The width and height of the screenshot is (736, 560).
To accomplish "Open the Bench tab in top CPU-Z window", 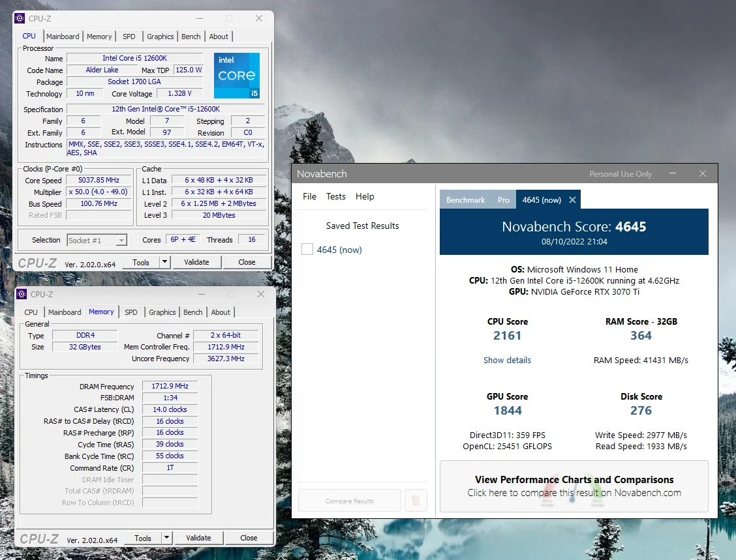I will [191, 37].
